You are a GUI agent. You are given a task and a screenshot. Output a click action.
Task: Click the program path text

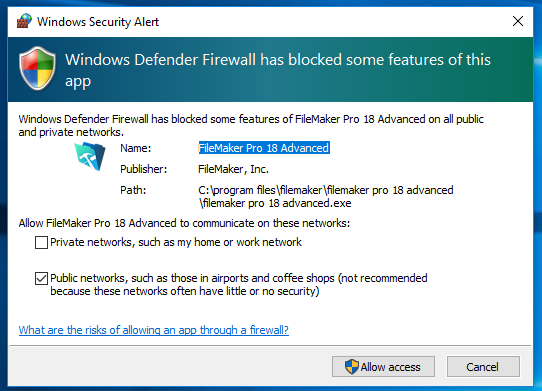(326, 196)
